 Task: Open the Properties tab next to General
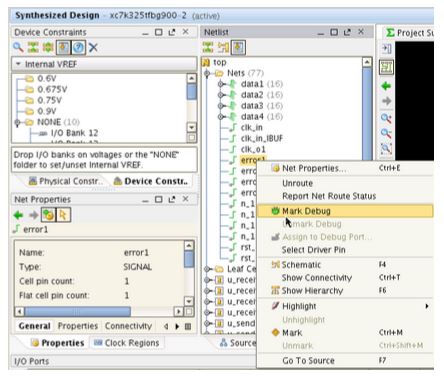point(78,326)
